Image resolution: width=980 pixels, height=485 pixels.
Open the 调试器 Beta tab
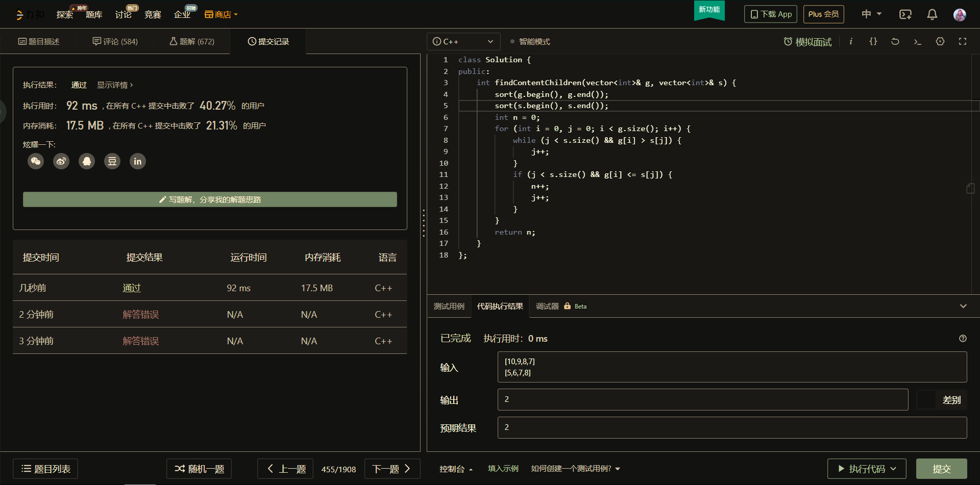pyautogui.click(x=561, y=306)
